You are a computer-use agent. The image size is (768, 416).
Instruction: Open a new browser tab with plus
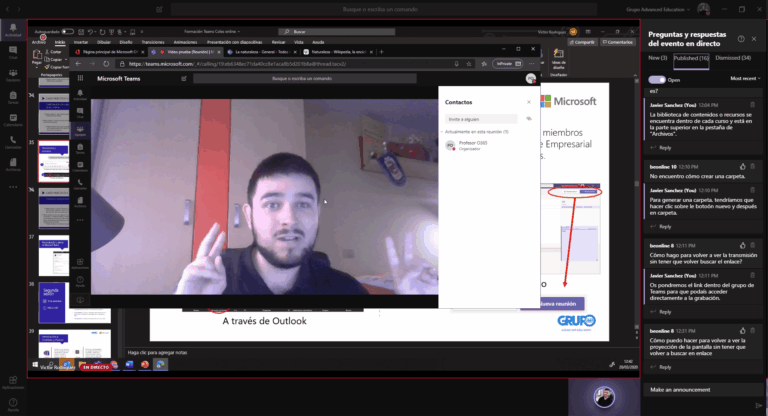(x=382, y=51)
